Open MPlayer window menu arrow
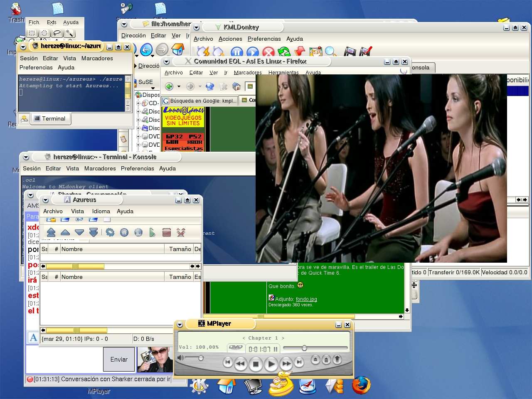The image size is (532, 399). [180, 324]
